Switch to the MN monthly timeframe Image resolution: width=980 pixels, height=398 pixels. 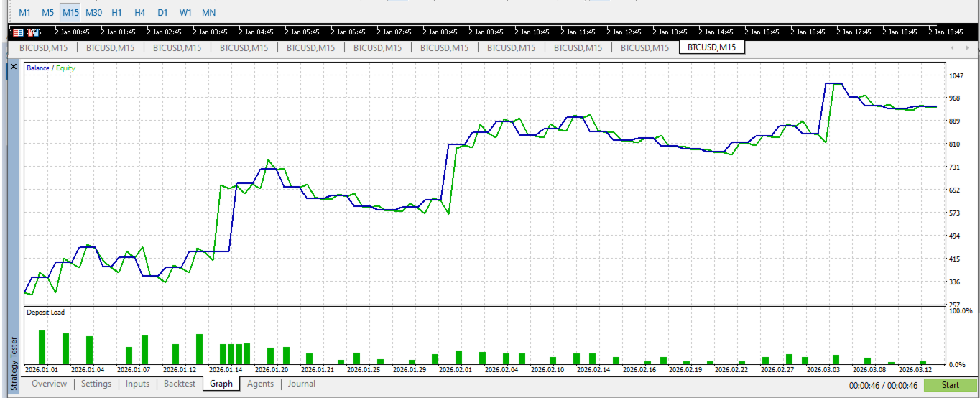tap(208, 13)
